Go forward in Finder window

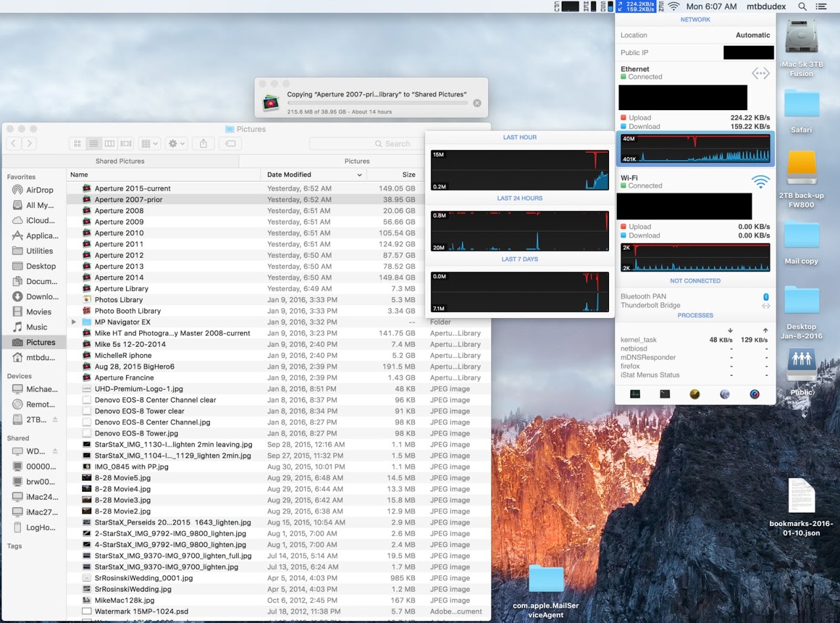pos(29,144)
